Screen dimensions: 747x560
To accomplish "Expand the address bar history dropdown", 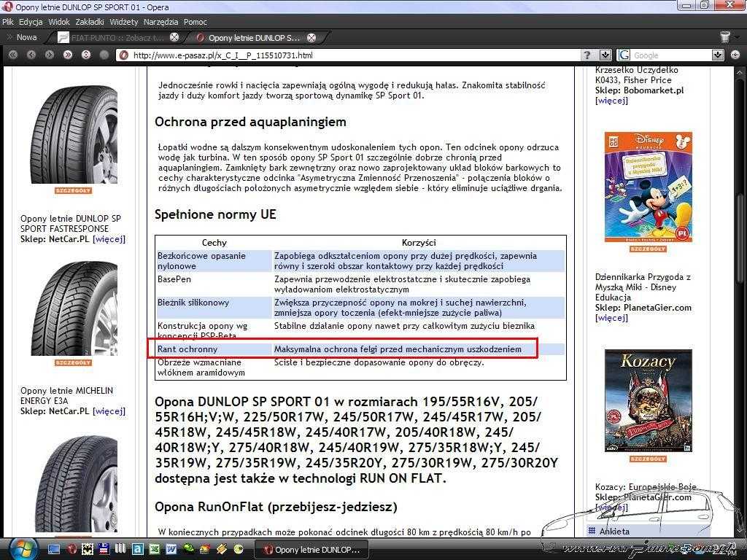I will 605,55.
